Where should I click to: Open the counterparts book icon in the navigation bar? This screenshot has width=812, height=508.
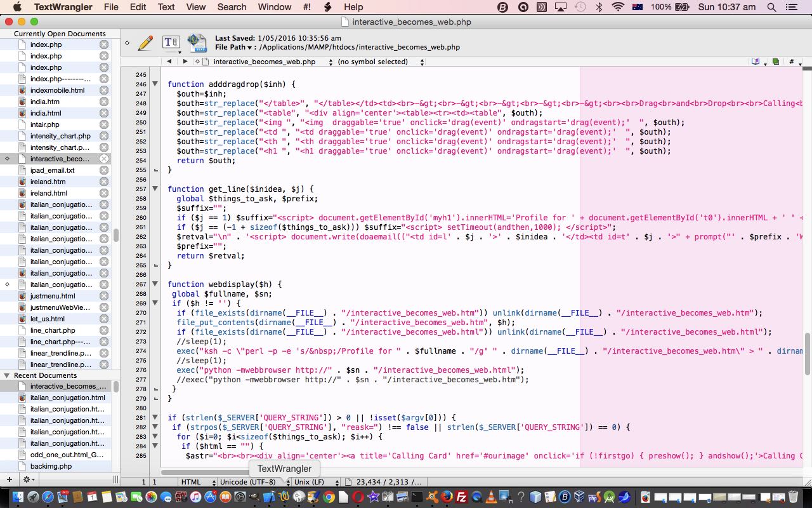coord(756,62)
